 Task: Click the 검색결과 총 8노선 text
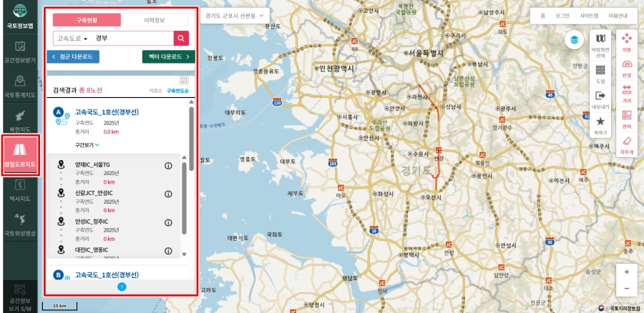77,90
